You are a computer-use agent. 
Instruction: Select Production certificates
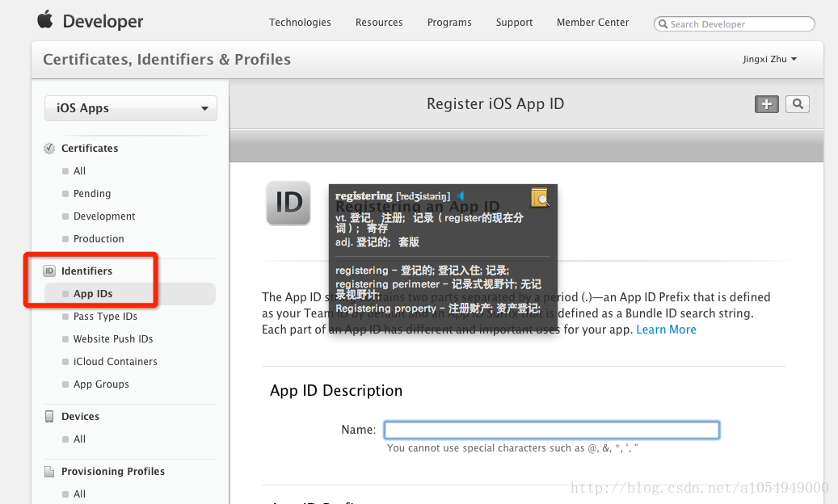(99, 238)
